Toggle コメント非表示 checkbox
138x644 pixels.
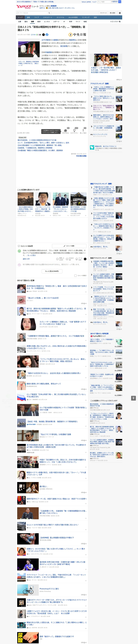click(75, 276)
